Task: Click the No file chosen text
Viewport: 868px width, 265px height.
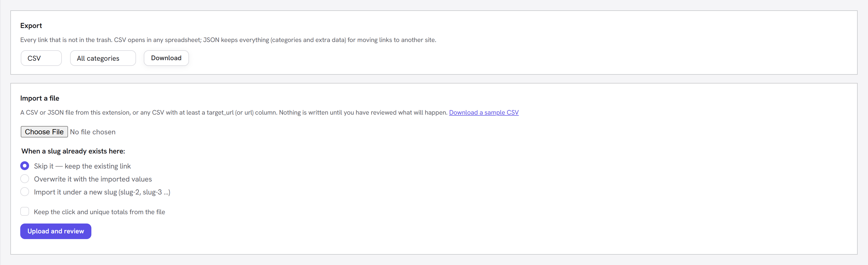Action: [93, 132]
